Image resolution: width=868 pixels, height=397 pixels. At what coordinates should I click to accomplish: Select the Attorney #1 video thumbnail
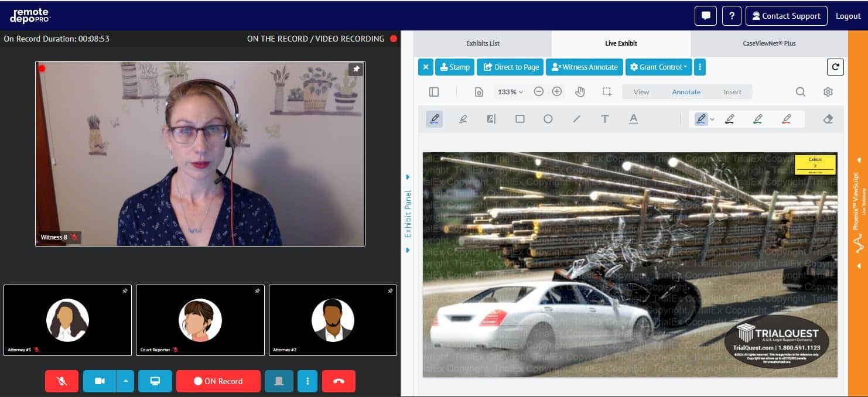[x=67, y=320]
